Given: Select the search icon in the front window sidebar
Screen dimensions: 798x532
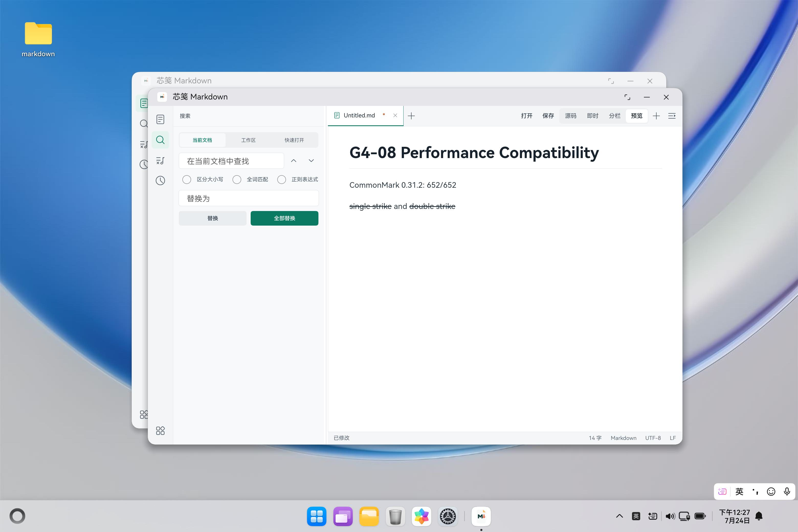Looking at the screenshot, I should [160, 140].
